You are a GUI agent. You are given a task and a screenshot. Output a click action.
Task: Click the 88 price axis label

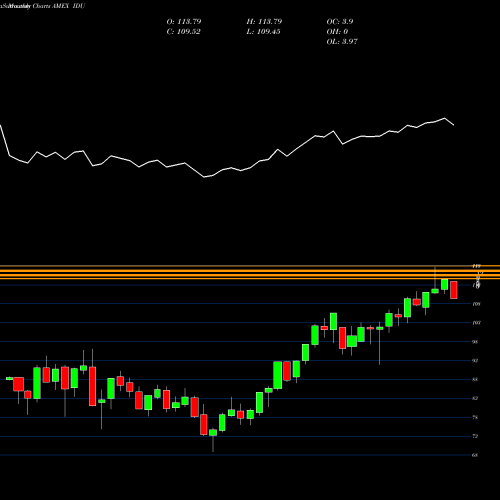pyautogui.click(x=475, y=379)
